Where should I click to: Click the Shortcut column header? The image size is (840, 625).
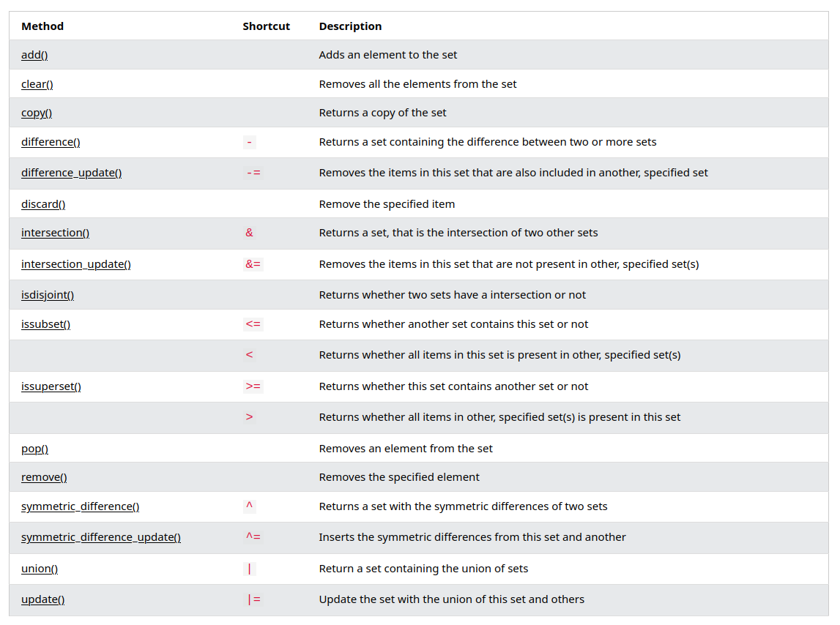(267, 26)
